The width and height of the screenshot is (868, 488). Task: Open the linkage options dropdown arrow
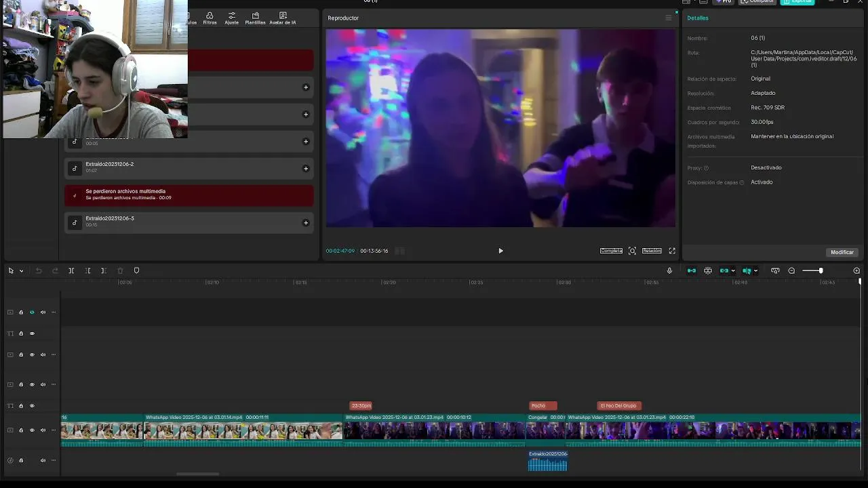tap(733, 271)
